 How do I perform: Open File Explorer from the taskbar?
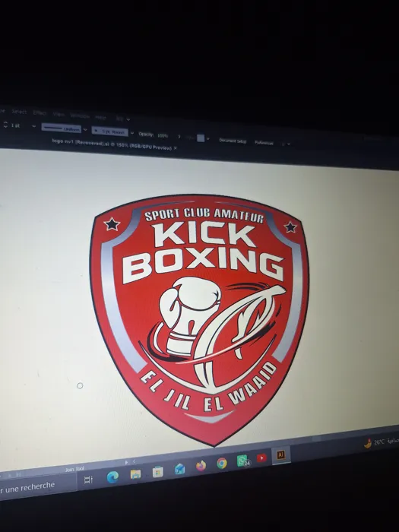click(x=135, y=474)
